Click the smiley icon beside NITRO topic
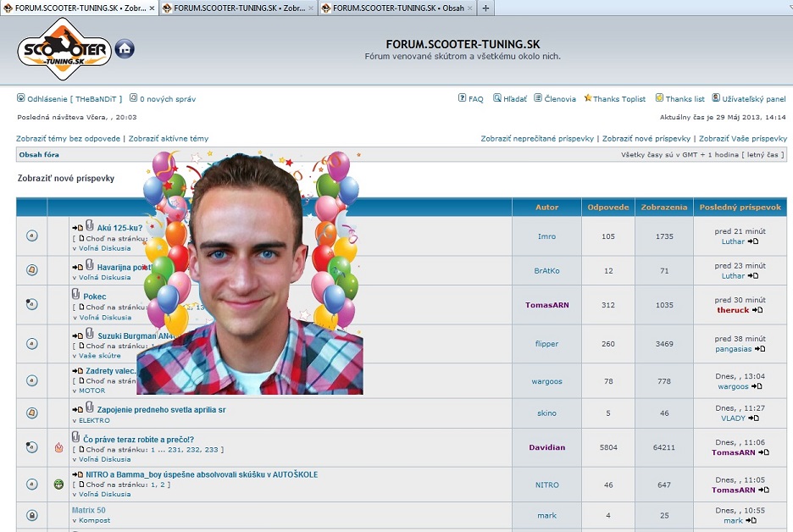The image size is (793, 532). tap(58, 485)
